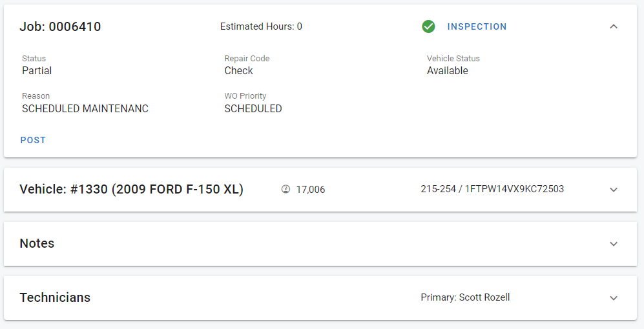This screenshot has height=329, width=644.
Task: Click the Status field value Partial
Action: coord(37,71)
